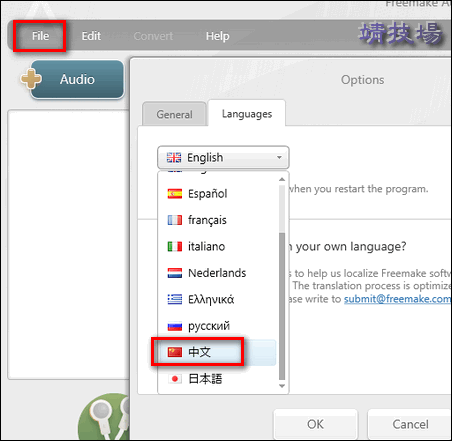Click the language list scroll down arrow
The height and width of the screenshot is (441, 452).
tap(282, 386)
